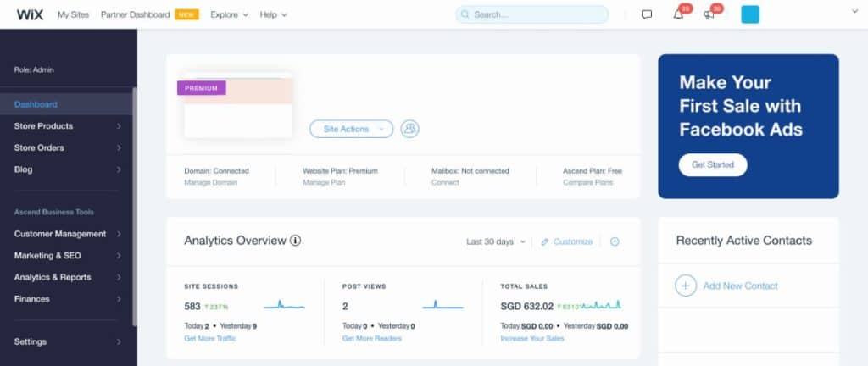Expand the Analytics & Reports arrow
Screen dimensions: 868x366
(x=119, y=277)
